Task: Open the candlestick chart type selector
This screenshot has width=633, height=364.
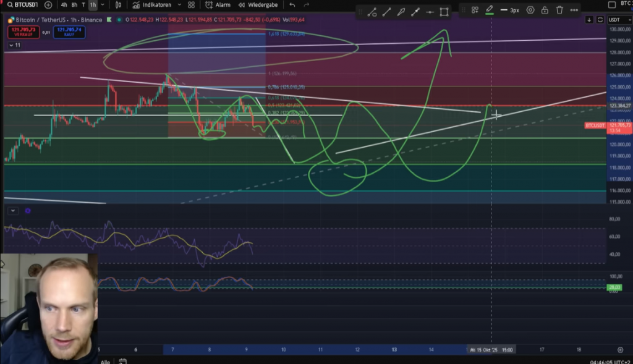Action: coord(118,5)
